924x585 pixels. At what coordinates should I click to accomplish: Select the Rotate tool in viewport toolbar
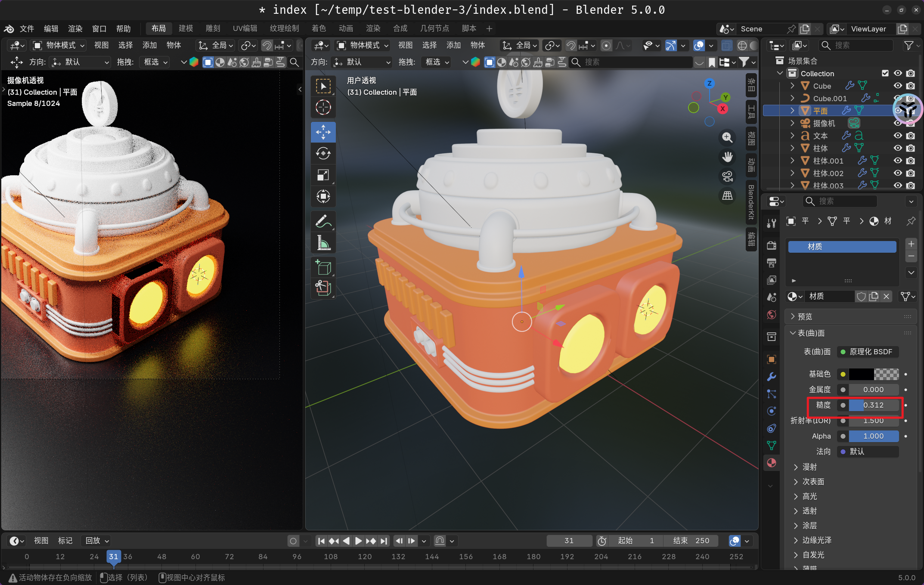[323, 153]
